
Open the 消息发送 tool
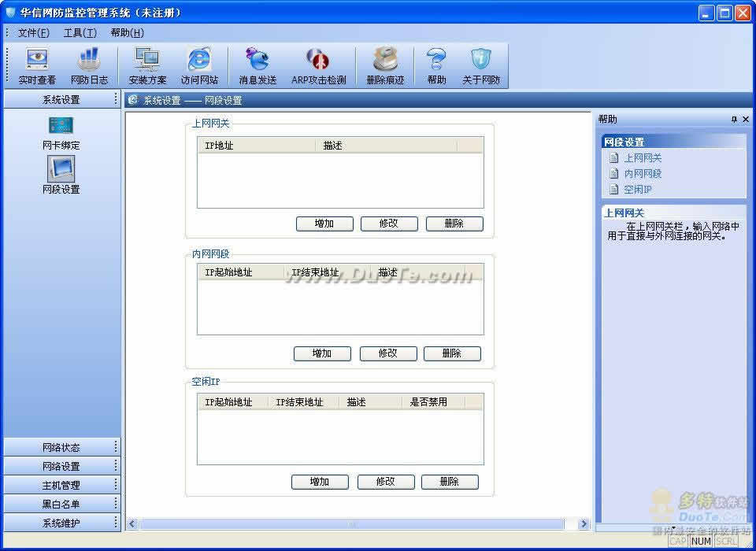(258, 66)
